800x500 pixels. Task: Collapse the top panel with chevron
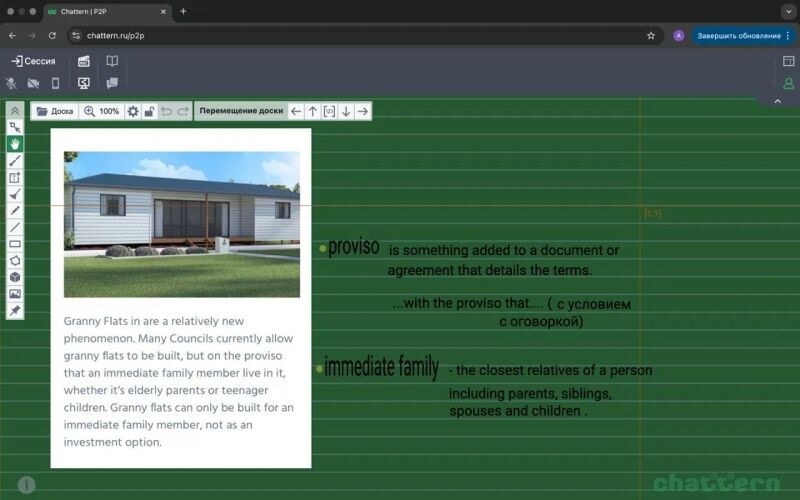pyautogui.click(x=778, y=101)
